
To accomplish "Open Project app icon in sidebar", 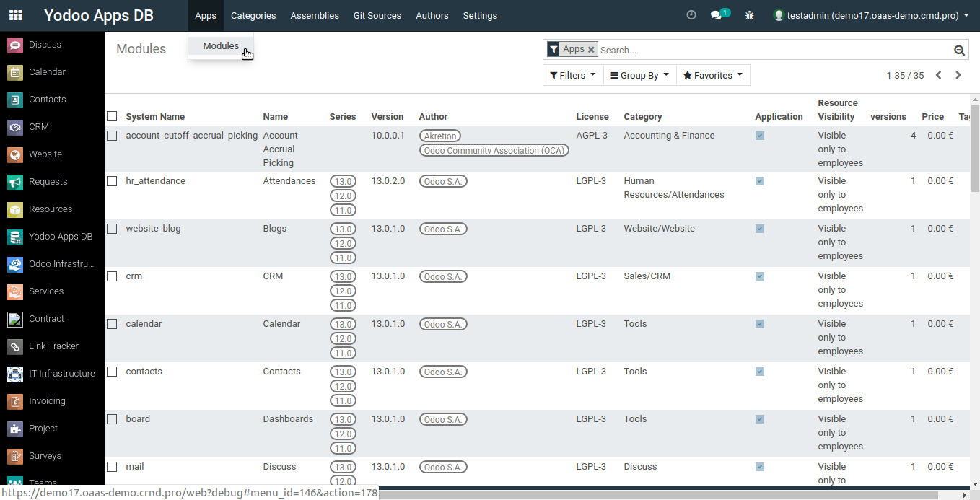I will 15,429.
